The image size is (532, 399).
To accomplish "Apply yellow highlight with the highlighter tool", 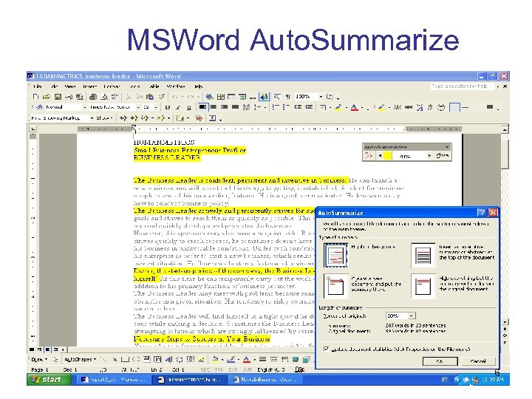I will tap(338, 108).
